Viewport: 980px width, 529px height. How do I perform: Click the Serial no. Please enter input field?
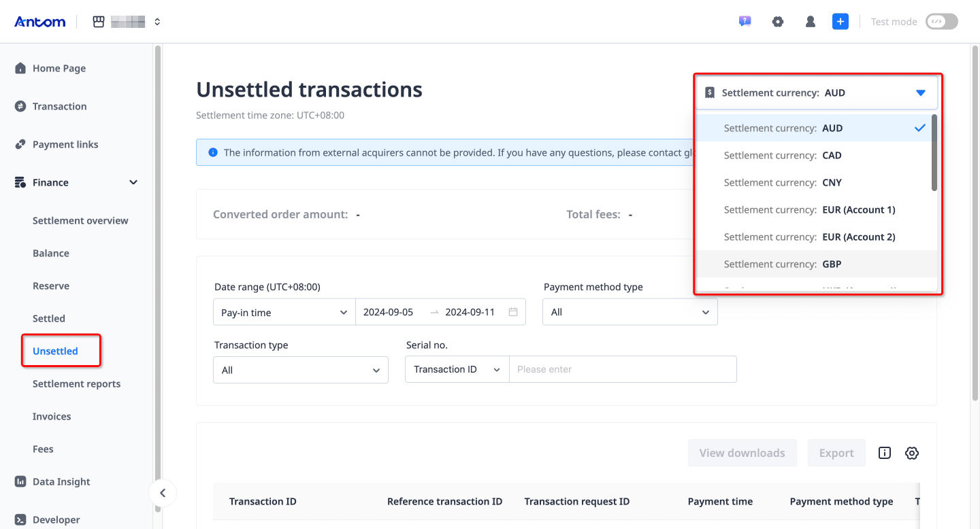click(623, 369)
